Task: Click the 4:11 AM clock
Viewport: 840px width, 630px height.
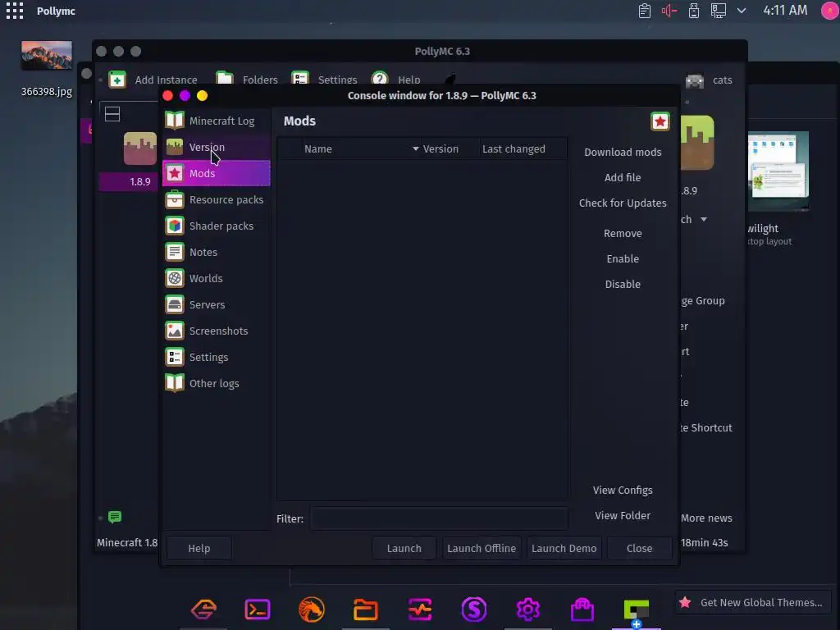Action: coord(785,11)
